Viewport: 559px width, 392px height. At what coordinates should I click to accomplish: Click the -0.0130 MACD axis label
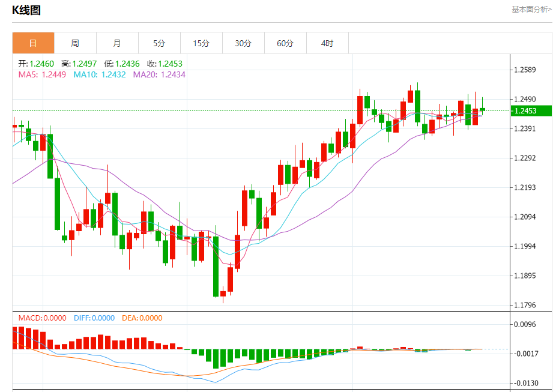point(525,383)
